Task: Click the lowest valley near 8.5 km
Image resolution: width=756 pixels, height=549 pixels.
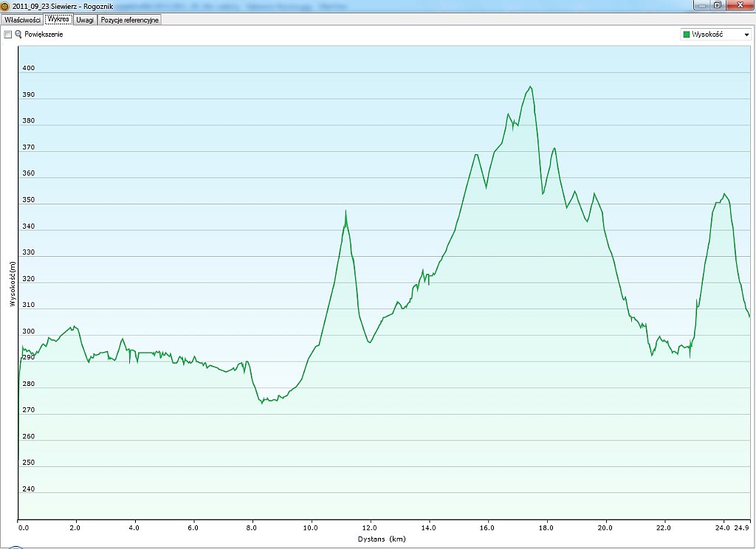Action: 262,402
